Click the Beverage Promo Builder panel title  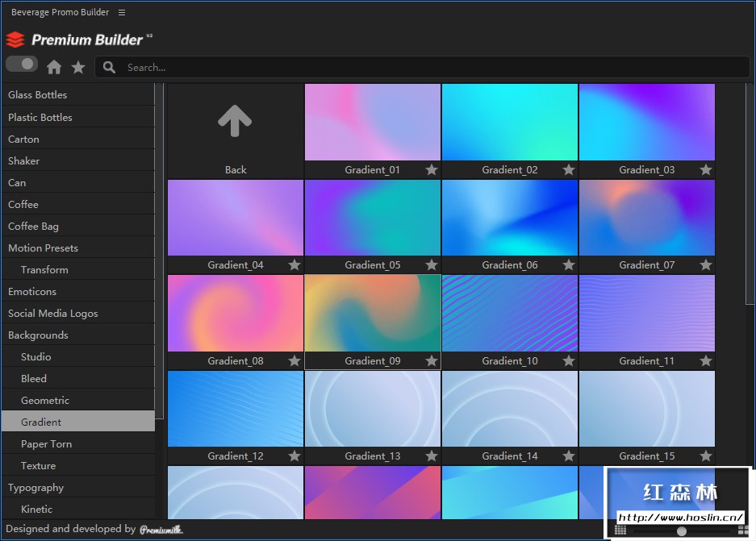point(61,12)
